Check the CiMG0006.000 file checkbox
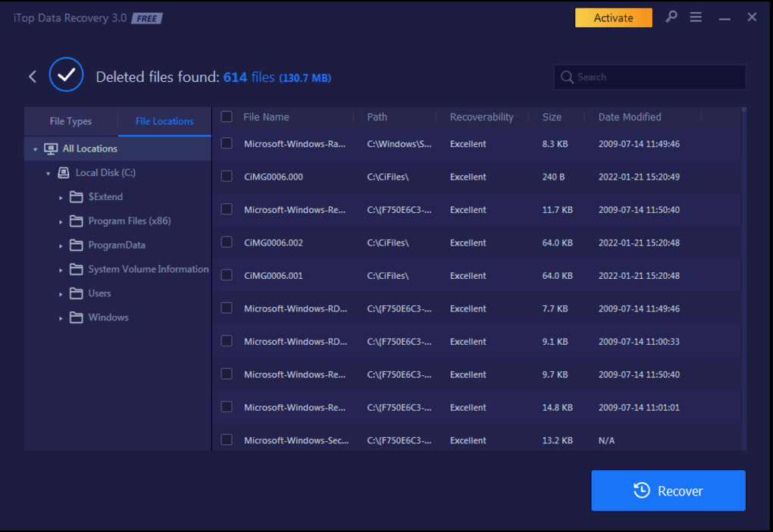Screen dimensions: 773x532 click(227, 177)
